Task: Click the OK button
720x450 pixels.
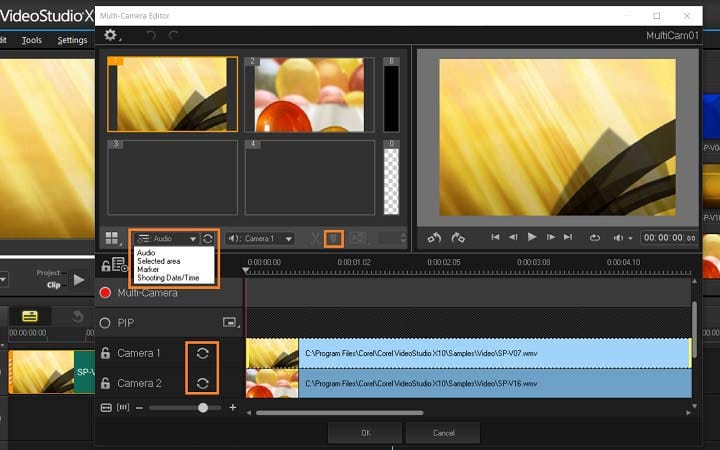Action: click(x=365, y=433)
